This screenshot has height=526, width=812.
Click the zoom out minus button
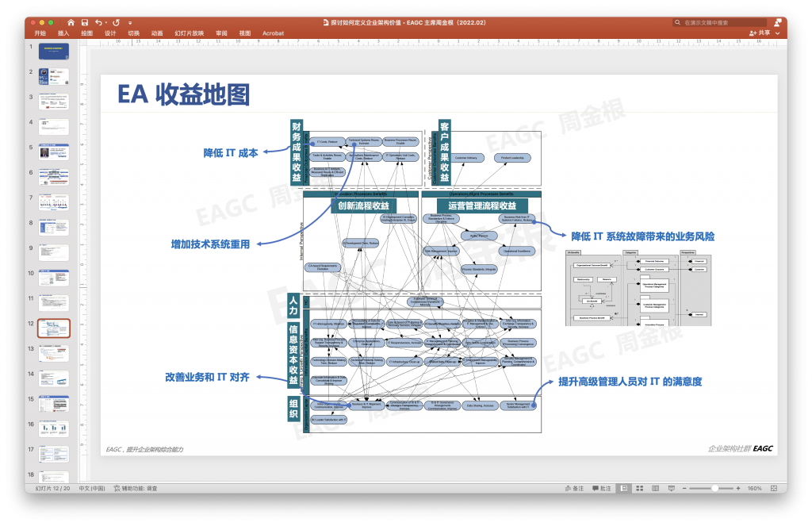pyautogui.click(x=684, y=488)
